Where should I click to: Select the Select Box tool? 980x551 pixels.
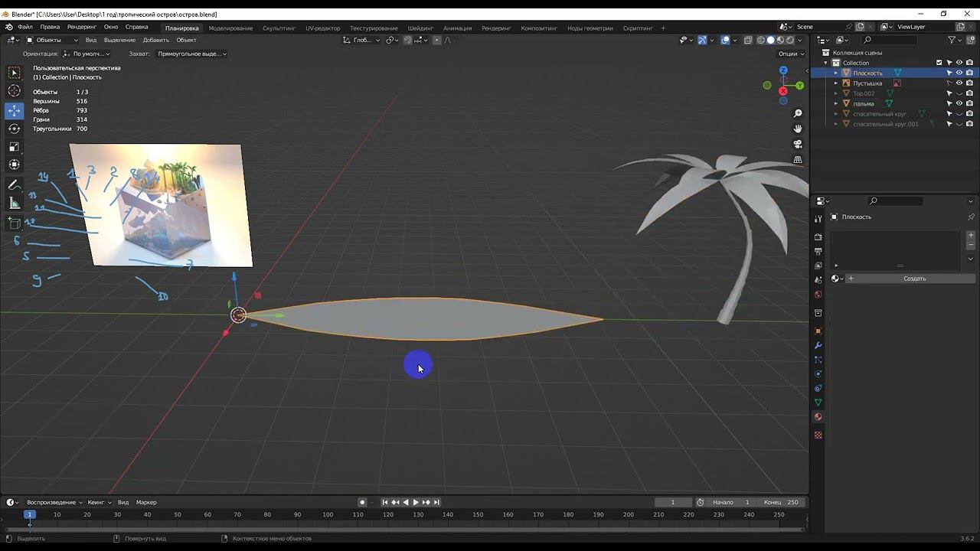15,73
